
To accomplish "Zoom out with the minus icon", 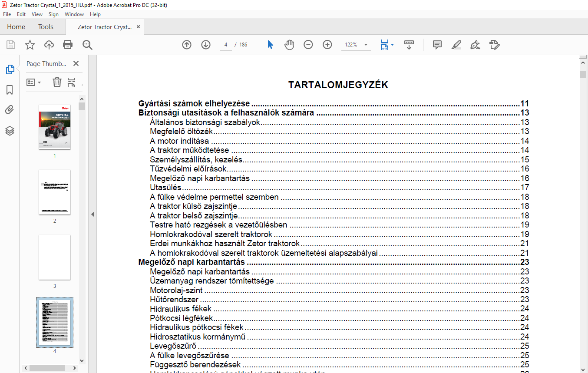I will [308, 45].
